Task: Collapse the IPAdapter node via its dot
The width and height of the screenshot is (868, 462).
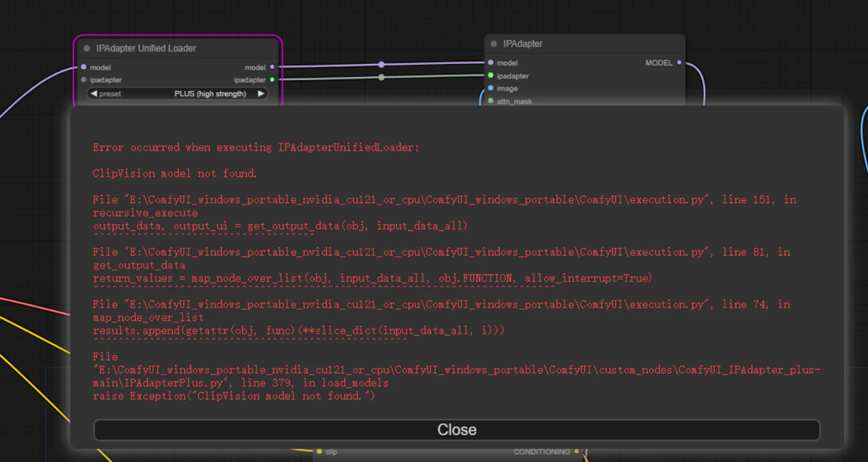Action: (494, 44)
